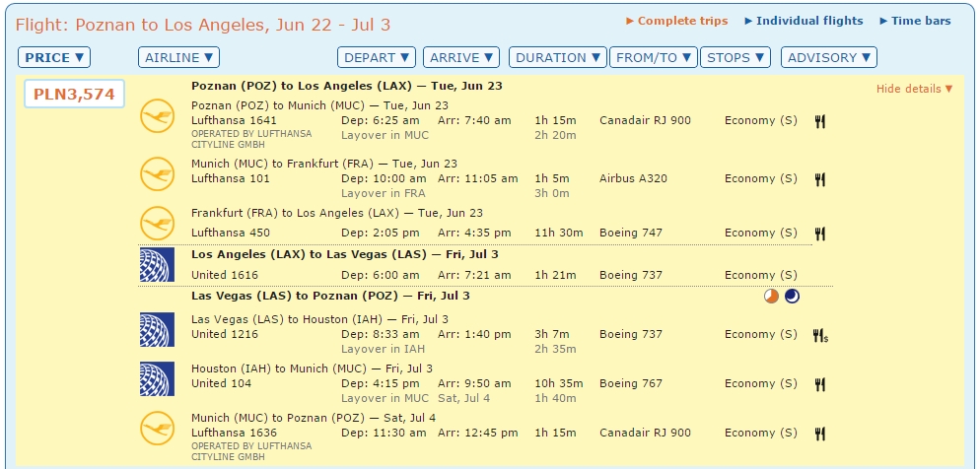Click the orange long-duration advisory icon
The width and height of the screenshot is (980, 469).
(x=772, y=296)
